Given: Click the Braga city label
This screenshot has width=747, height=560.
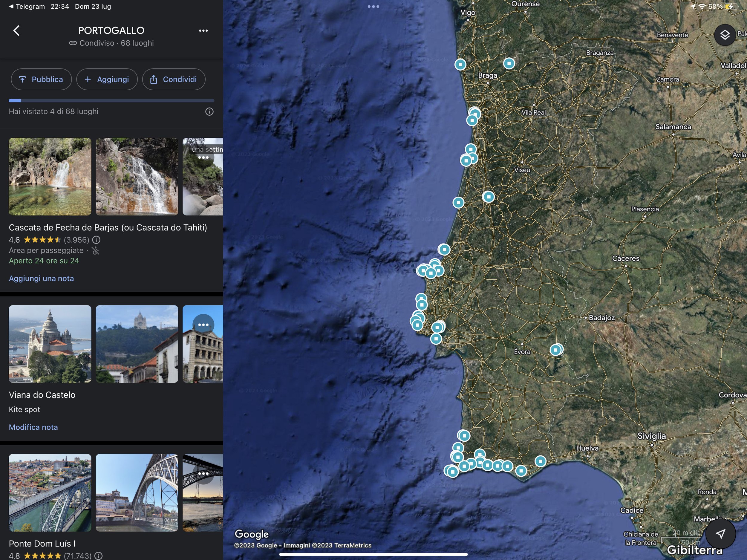Looking at the screenshot, I should pos(487,75).
